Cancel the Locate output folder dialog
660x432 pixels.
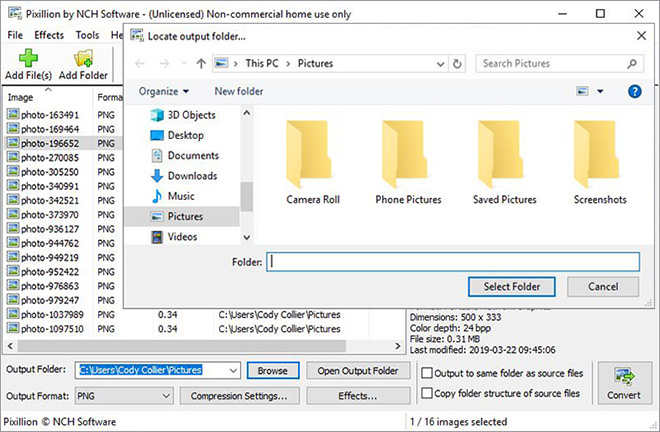pos(603,287)
